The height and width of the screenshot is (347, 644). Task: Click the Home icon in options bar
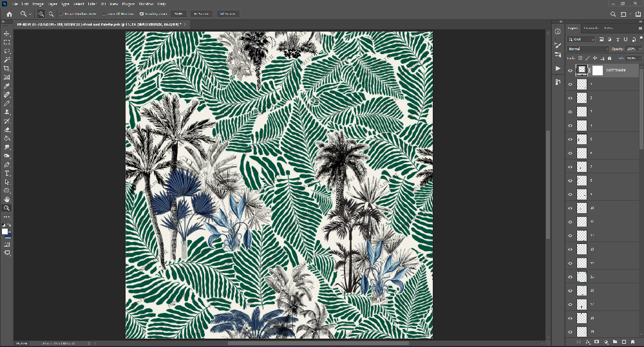(10, 14)
